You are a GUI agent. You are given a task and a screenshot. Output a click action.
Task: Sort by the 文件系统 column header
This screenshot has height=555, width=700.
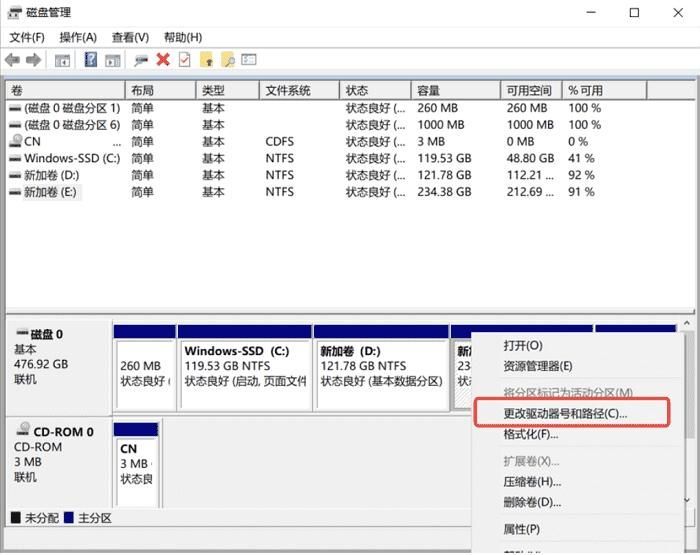[299, 91]
